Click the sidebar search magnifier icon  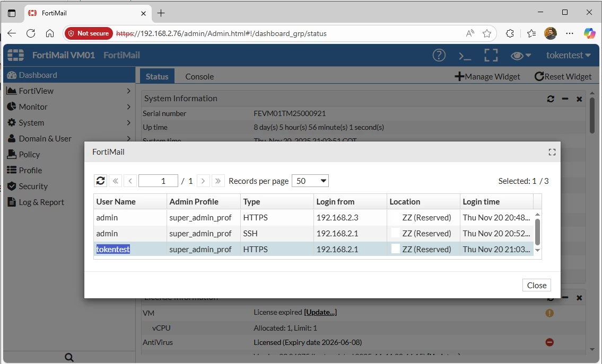(x=69, y=358)
